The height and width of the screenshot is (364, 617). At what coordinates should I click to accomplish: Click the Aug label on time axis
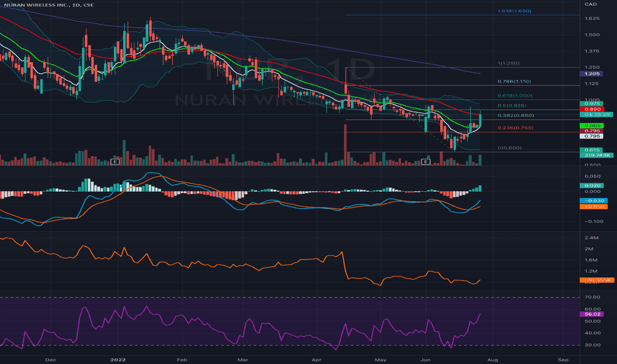tap(493, 359)
